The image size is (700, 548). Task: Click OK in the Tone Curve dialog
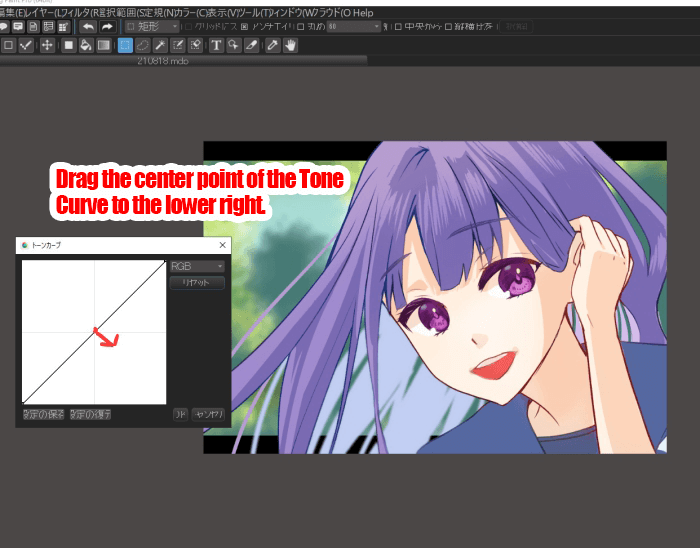180,415
